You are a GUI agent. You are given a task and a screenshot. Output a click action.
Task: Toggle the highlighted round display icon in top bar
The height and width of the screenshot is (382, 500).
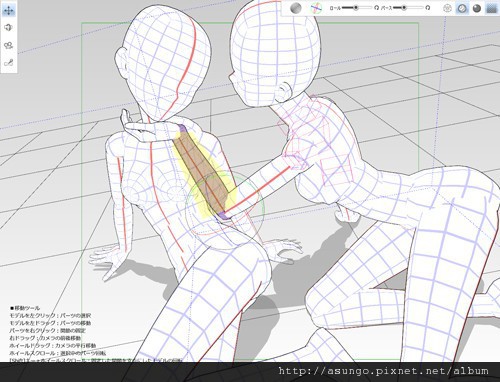[462, 8]
